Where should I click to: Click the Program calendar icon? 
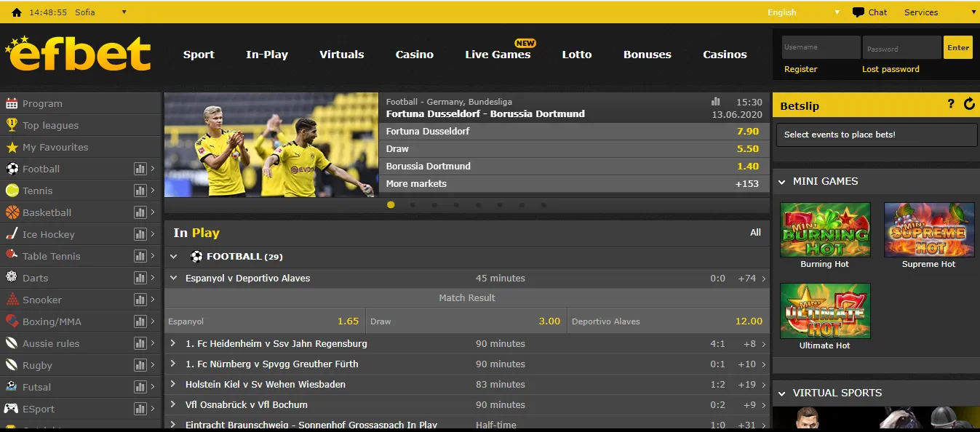pos(12,103)
